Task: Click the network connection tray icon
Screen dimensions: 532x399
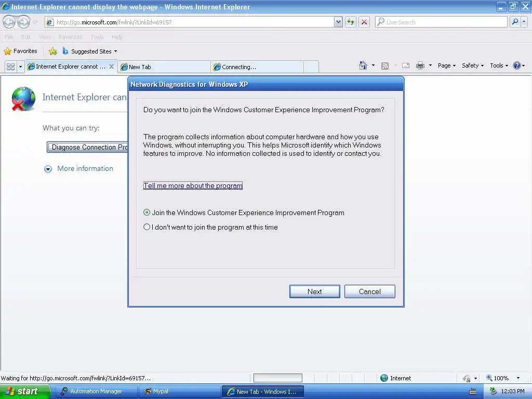Action: tap(493, 392)
